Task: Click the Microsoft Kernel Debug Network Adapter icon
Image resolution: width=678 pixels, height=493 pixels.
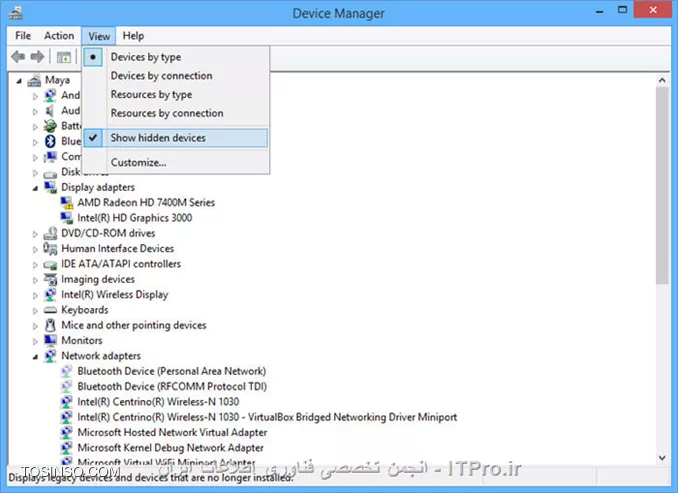Action: [67, 448]
